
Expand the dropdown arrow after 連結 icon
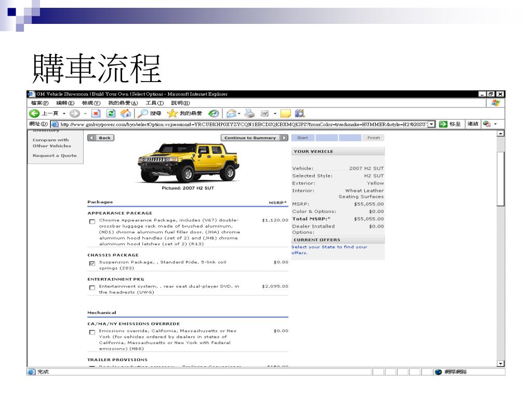click(x=495, y=124)
